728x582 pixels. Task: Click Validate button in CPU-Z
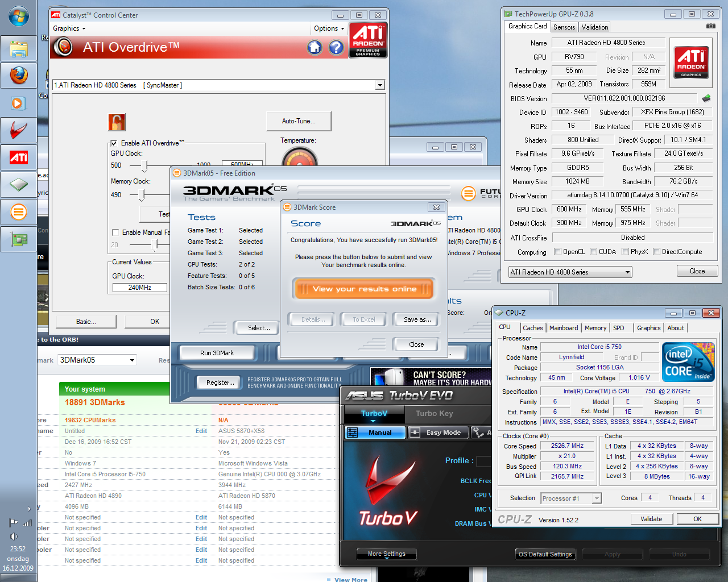[x=651, y=519]
